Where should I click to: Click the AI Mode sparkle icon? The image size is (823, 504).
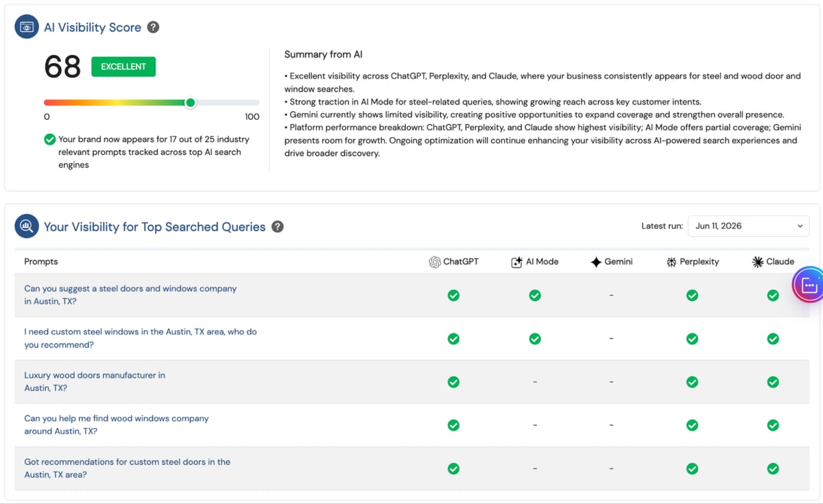(x=517, y=262)
